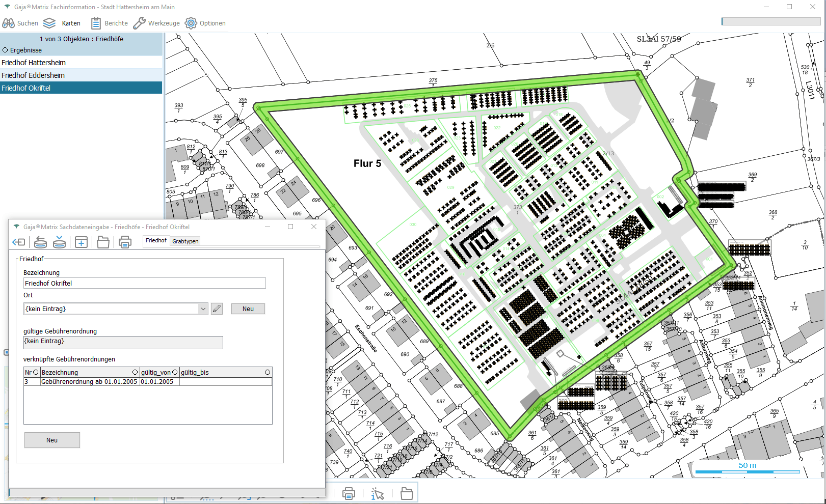826x504 pixels.
Task: Click the pencil edit icon beside Ort
Action: pyautogui.click(x=217, y=309)
